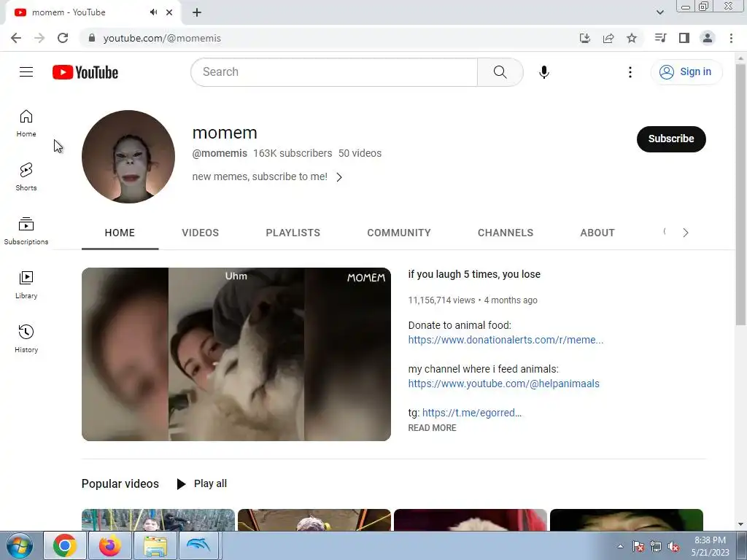The height and width of the screenshot is (560, 747).
Task: Play all popular videos
Action: coord(202,484)
